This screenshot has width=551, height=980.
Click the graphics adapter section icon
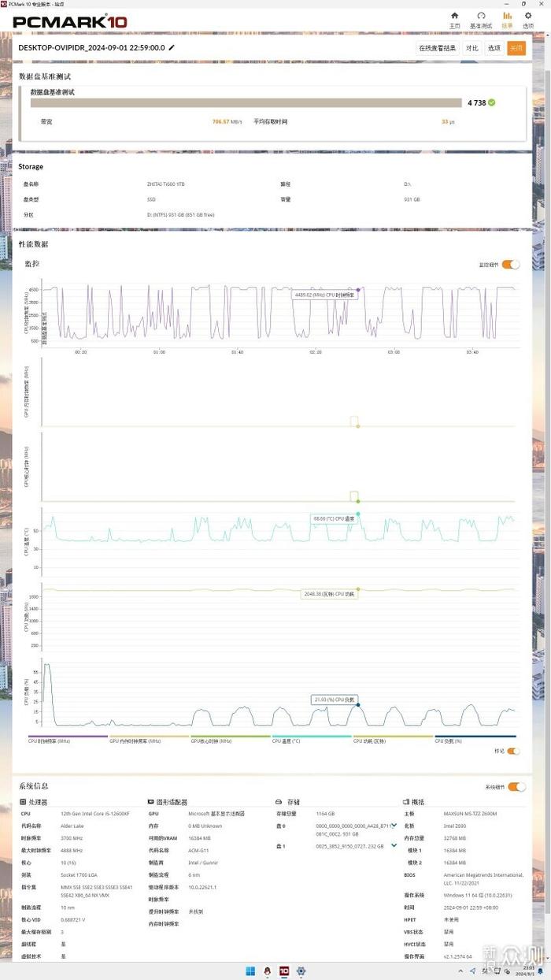150,801
